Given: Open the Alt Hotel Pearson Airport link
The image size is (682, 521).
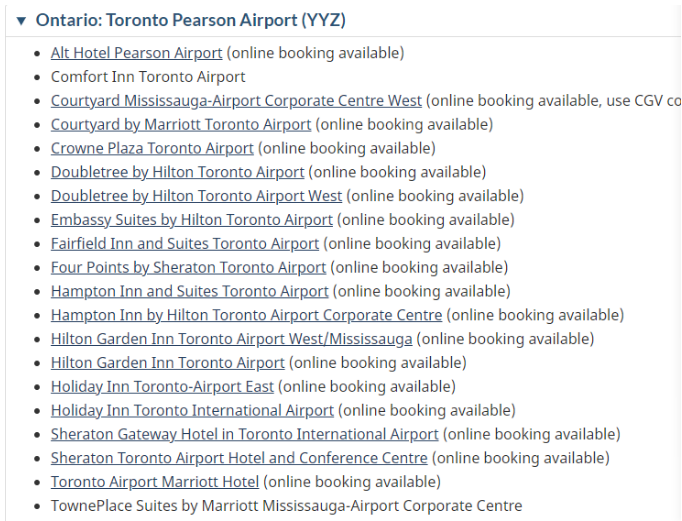Looking at the screenshot, I should pyautogui.click(x=136, y=53).
